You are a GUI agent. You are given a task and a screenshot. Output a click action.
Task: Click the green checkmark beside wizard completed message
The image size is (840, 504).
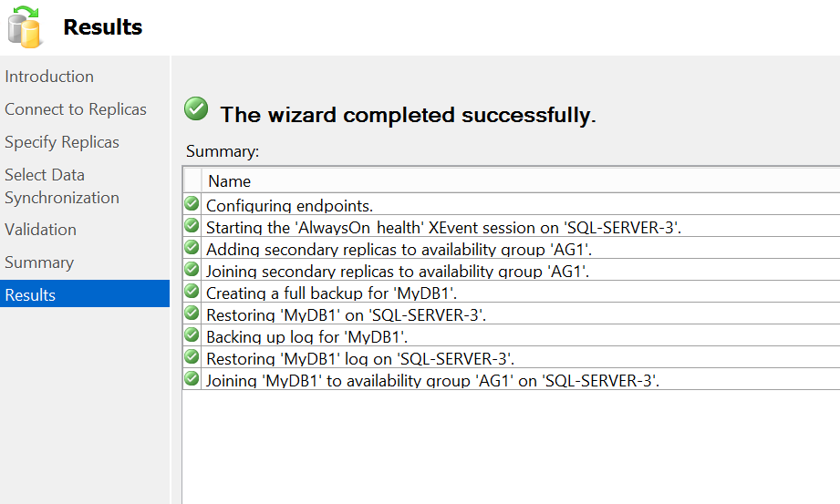[196, 109]
